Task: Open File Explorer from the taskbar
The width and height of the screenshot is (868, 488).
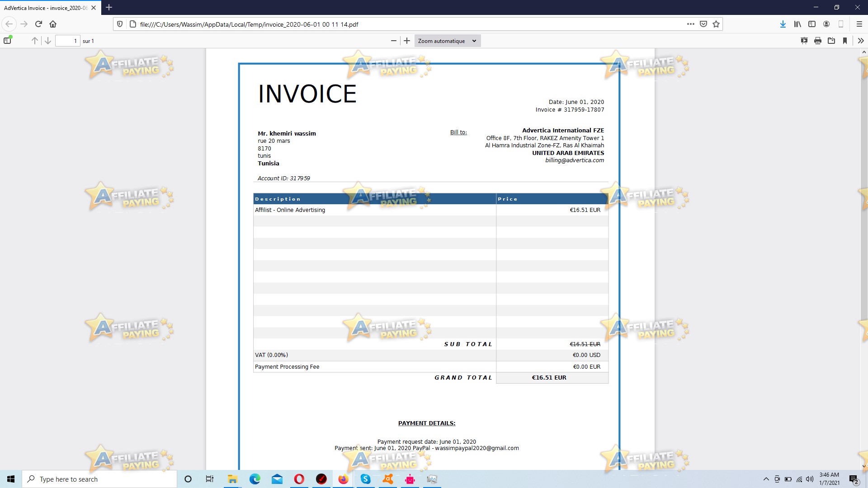Action: pyautogui.click(x=232, y=479)
